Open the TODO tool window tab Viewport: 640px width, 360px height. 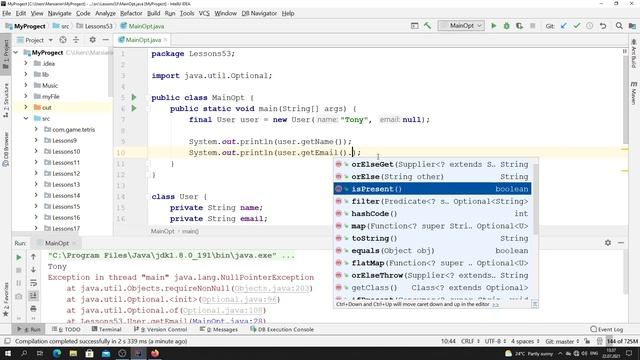click(x=67, y=329)
